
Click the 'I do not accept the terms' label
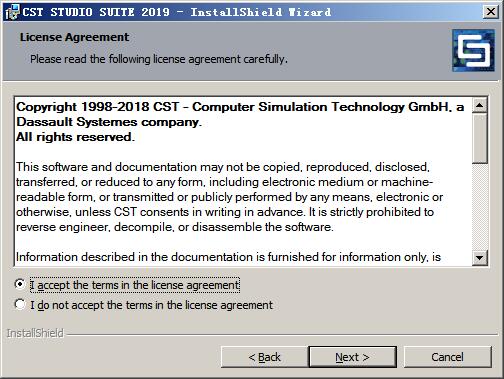click(151, 305)
